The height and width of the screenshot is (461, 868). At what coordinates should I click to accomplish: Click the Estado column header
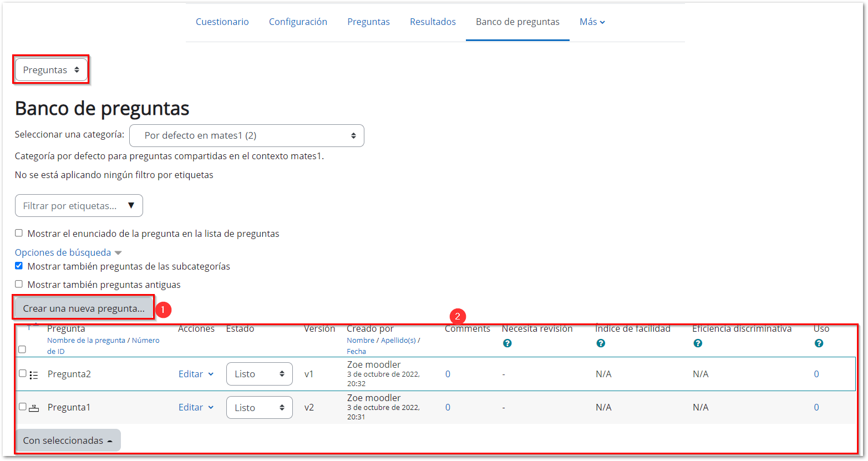click(x=240, y=329)
